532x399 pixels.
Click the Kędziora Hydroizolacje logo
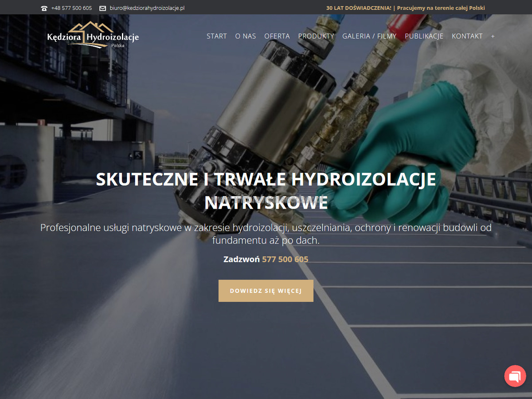click(93, 36)
